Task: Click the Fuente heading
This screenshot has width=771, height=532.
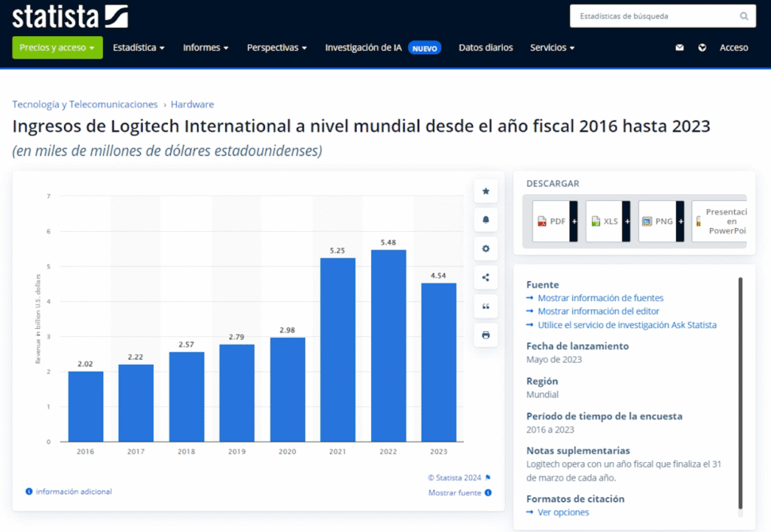Action: click(542, 284)
